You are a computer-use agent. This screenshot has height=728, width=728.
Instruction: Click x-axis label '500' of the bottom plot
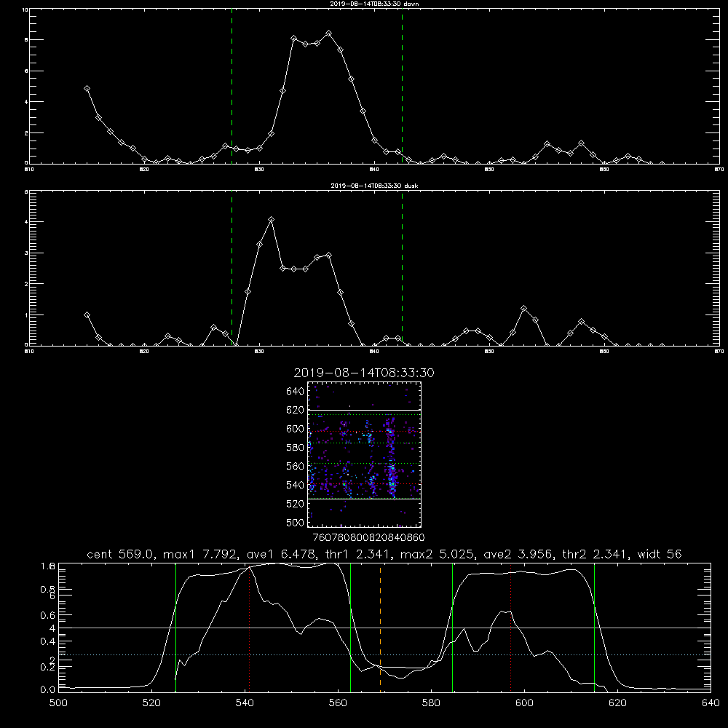click(x=58, y=703)
